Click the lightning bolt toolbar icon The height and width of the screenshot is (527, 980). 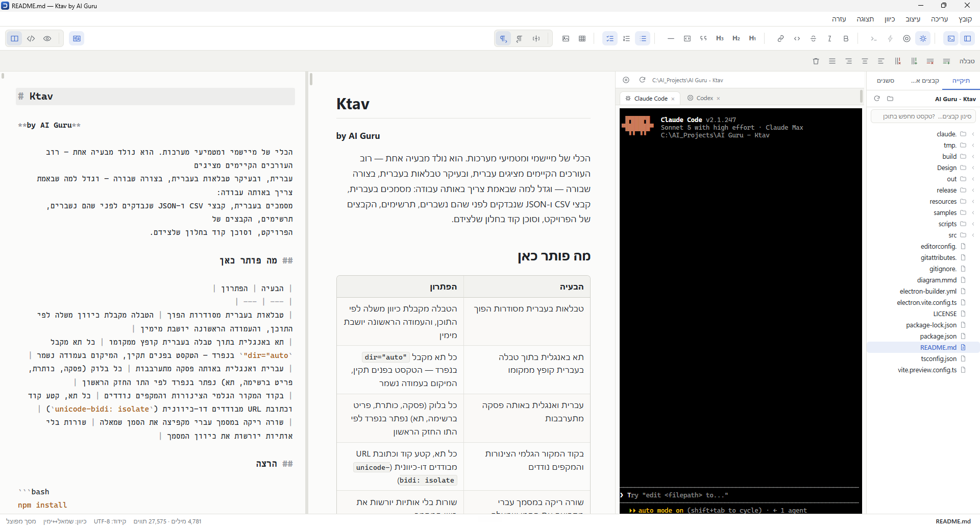(890, 38)
